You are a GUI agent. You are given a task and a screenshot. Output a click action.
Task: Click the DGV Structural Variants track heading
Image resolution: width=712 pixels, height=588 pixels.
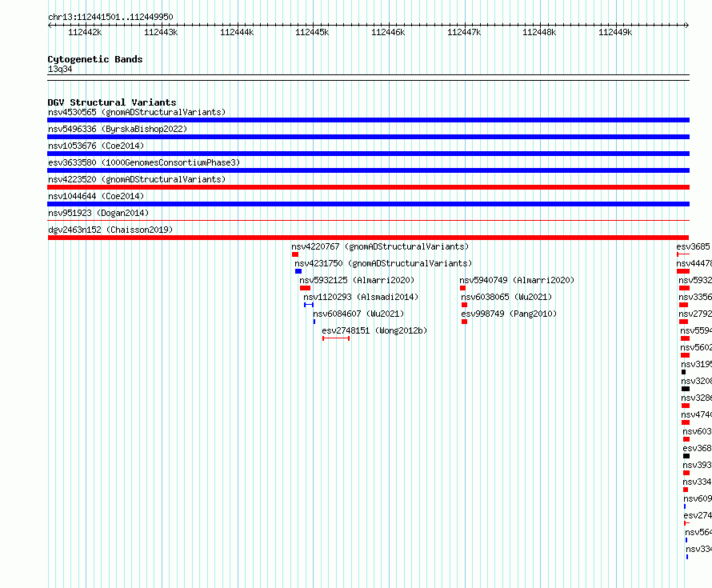pos(112,102)
